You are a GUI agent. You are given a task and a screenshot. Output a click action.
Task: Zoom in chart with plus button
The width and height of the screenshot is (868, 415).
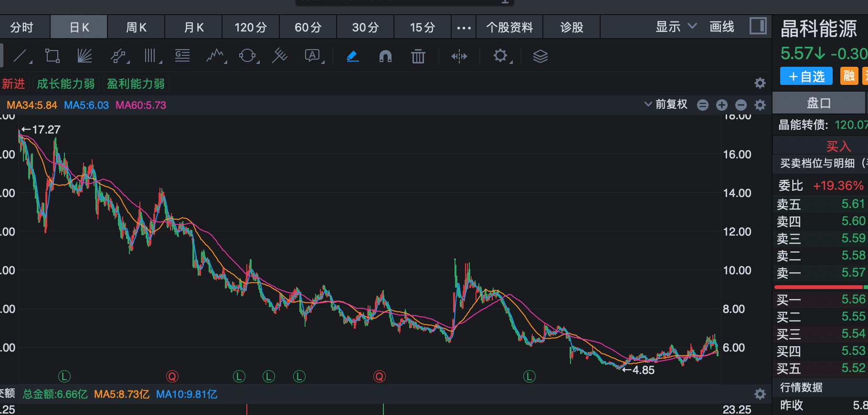tap(722, 105)
